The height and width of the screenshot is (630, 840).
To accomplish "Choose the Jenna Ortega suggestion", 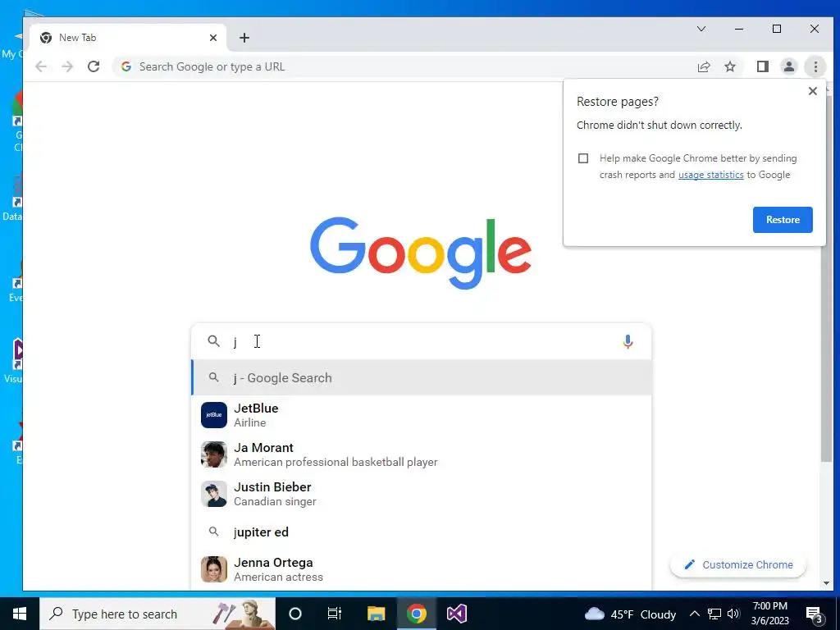I will (422, 569).
